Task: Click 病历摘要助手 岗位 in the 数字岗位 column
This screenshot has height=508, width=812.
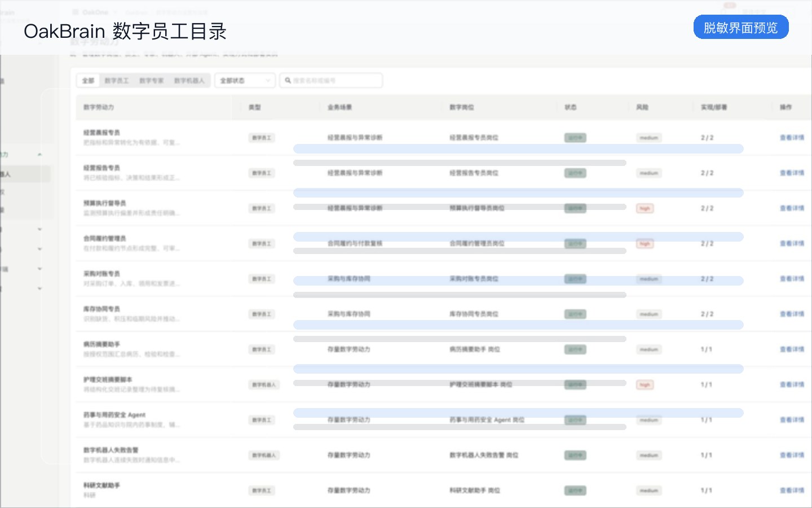Action: pyautogui.click(x=475, y=349)
